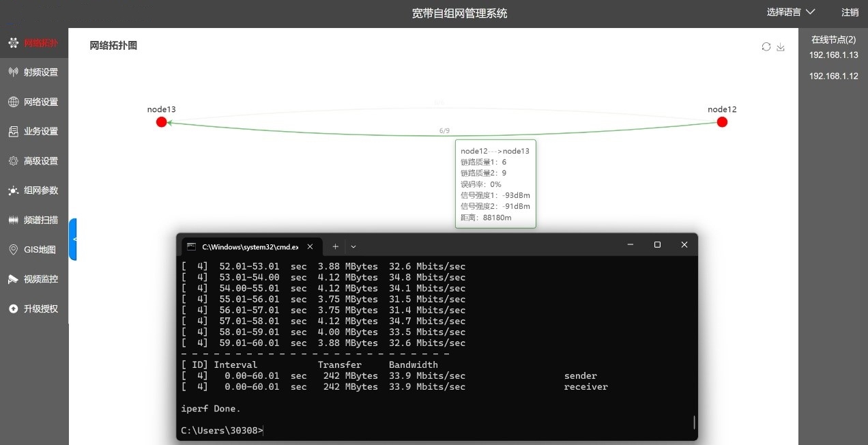This screenshot has height=445, width=868.
Task: Click the cmd.exe tab icon
Action: [192, 246]
